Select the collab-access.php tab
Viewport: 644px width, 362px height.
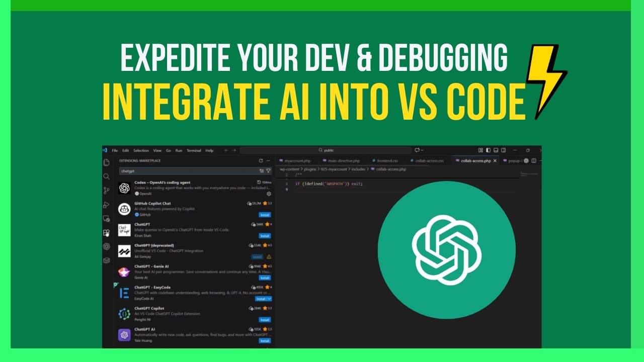click(475, 161)
